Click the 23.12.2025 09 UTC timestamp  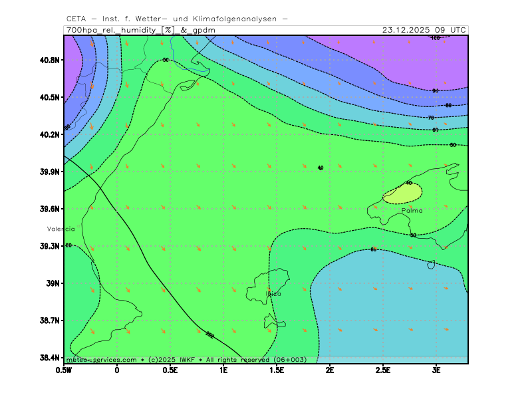coord(424,30)
